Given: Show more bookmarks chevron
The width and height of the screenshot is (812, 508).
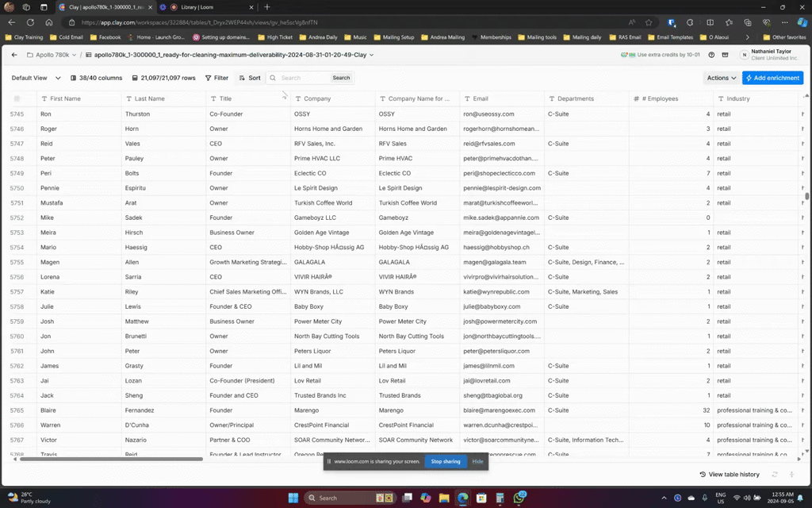Looking at the screenshot, I should coord(747,37).
